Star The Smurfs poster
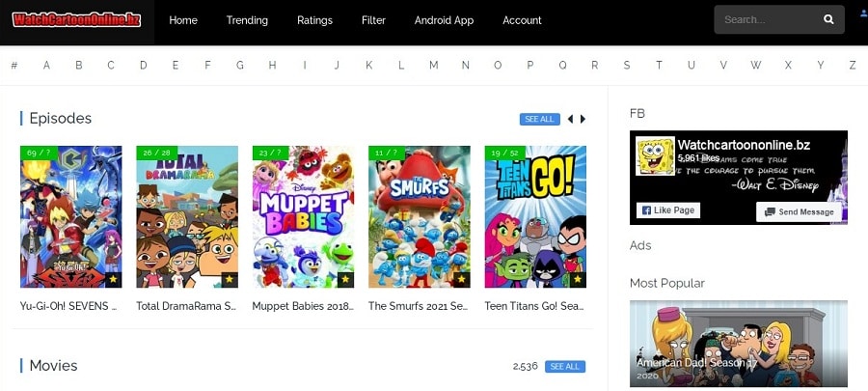The width and height of the screenshot is (868, 391). pos(462,280)
